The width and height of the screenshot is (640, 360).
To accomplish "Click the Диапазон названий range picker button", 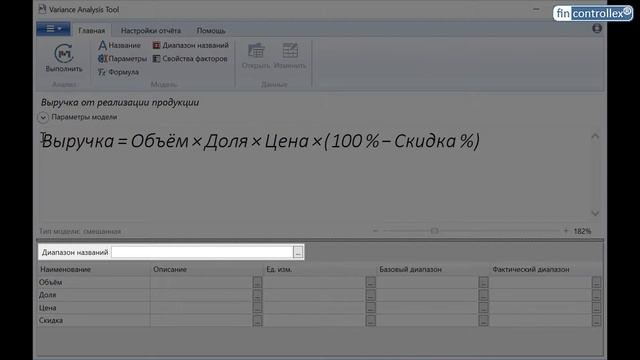I will 298,252.
